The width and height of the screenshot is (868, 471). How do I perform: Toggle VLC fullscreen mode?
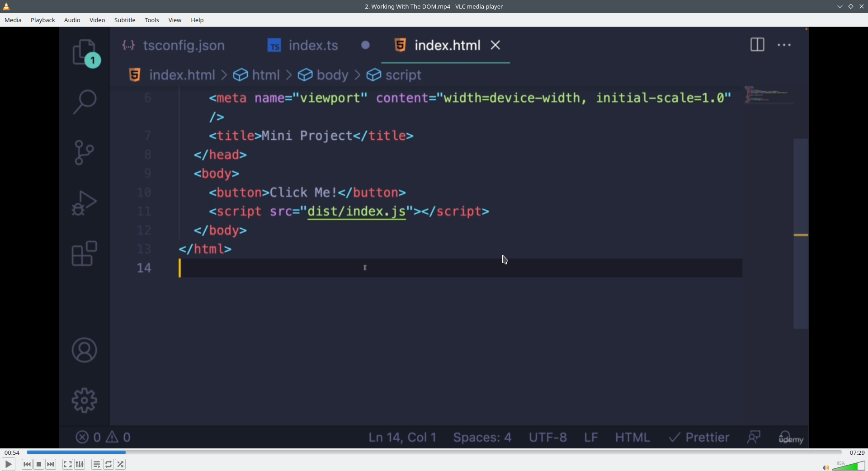point(68,464)
